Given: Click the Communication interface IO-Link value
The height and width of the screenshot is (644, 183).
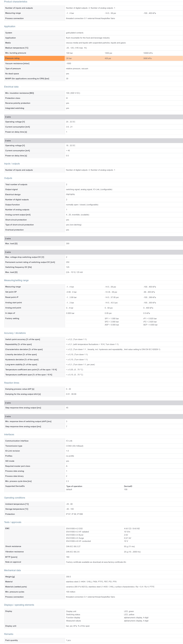Looking at the screenshot, I should coord(69,441).
